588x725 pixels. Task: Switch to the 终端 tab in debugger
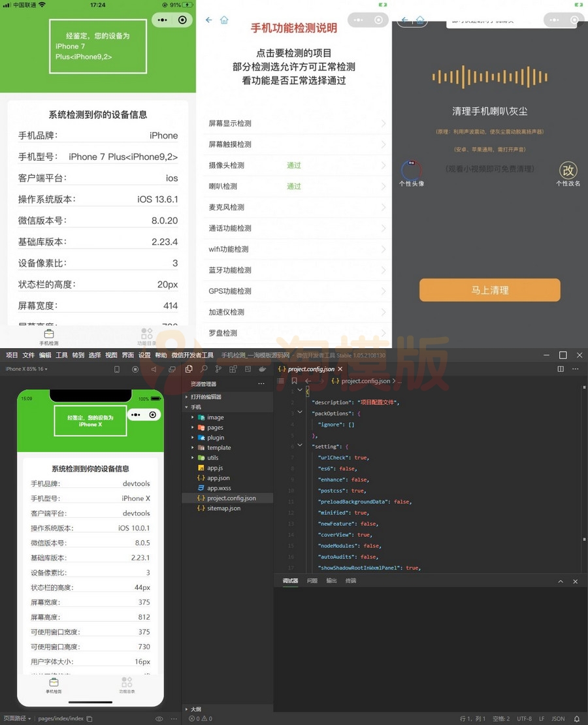coord(350,581)
